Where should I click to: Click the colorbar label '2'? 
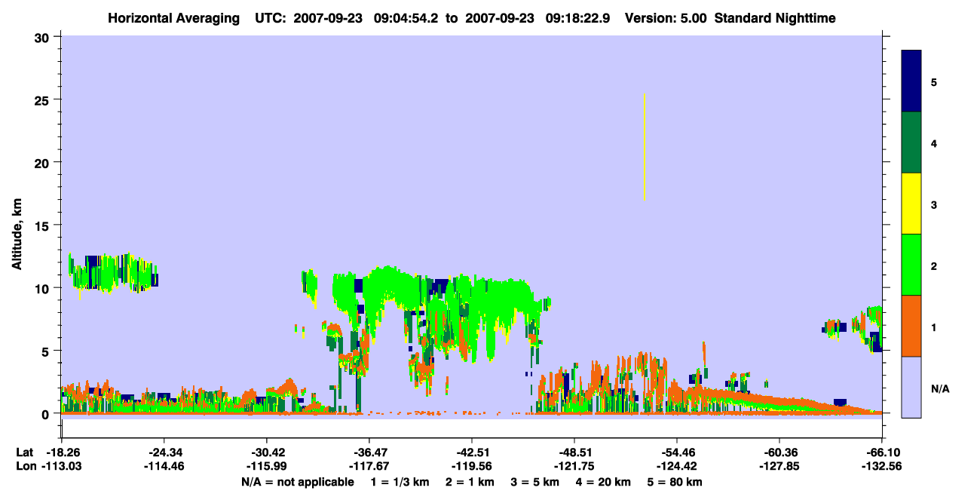pos(934,265)
